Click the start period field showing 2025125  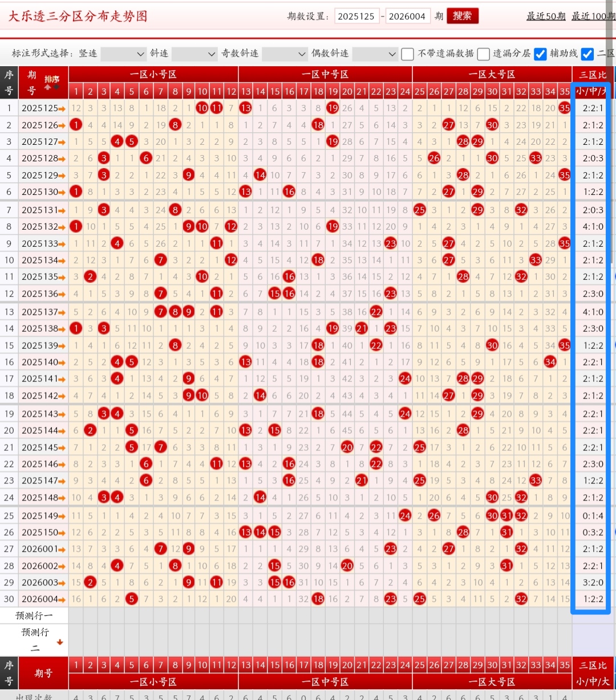point(356,17)
